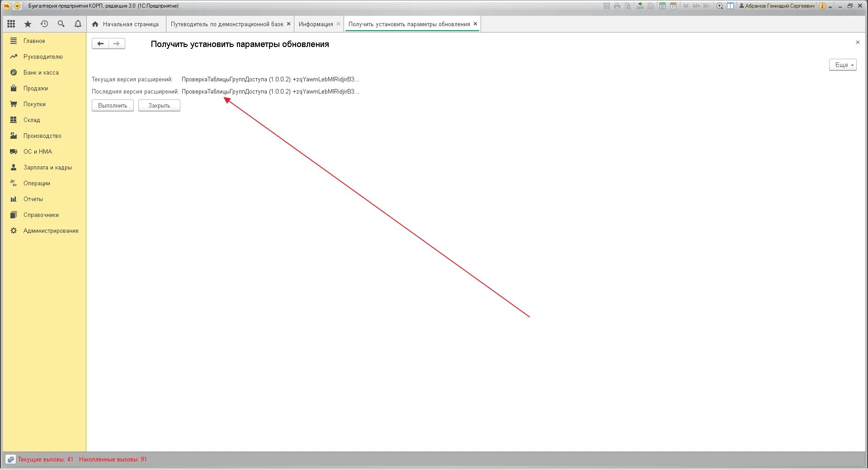868x470 pixels.
Task: Click Текущие вызовы: 41 in status bar
Action: point(45,459)
